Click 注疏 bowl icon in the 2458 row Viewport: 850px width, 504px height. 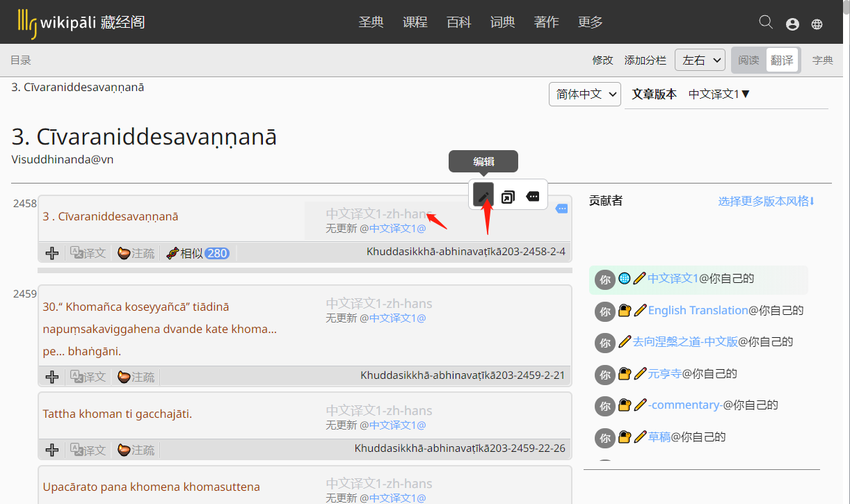click(136, 253)
